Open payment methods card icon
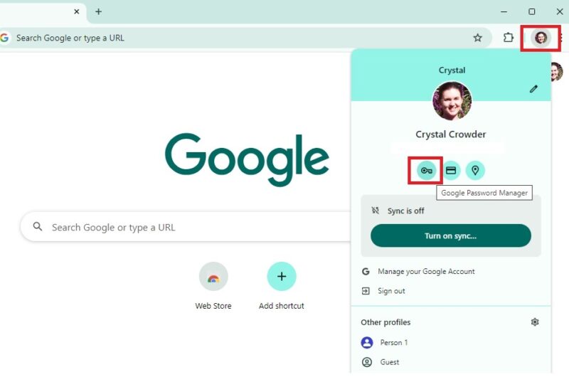The image size is (569, 392). click(x=451, y=170)
